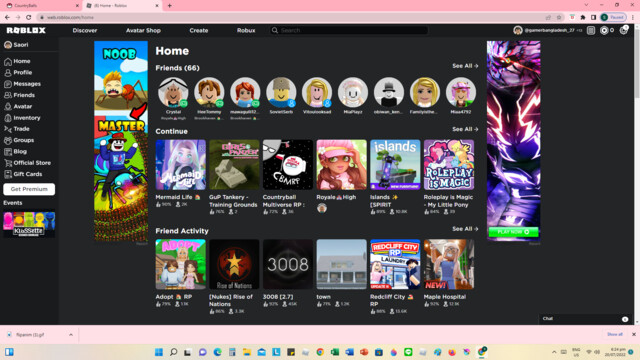The image size is (640, 360).
Task: Open the settings gear icon at top right
Action: tap(623, 31)
